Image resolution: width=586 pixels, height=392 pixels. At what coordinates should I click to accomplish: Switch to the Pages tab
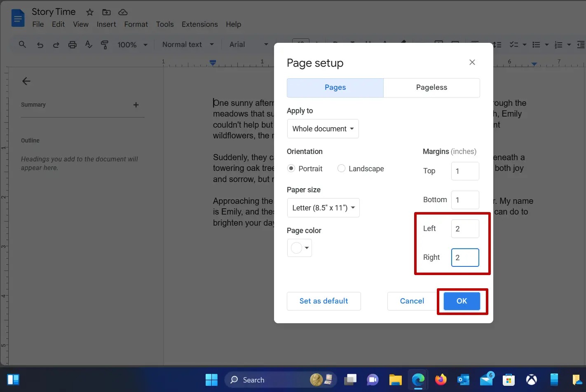(335, 87)
